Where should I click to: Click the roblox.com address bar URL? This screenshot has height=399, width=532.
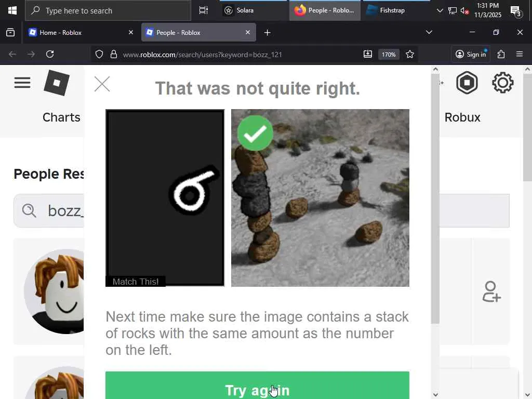click(202, 55)
